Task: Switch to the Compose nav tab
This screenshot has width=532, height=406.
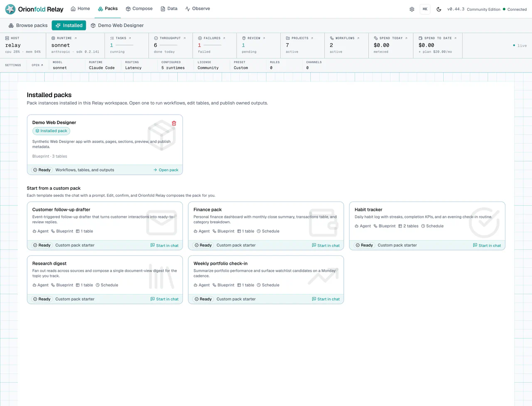Action: (x=139, y=9)
